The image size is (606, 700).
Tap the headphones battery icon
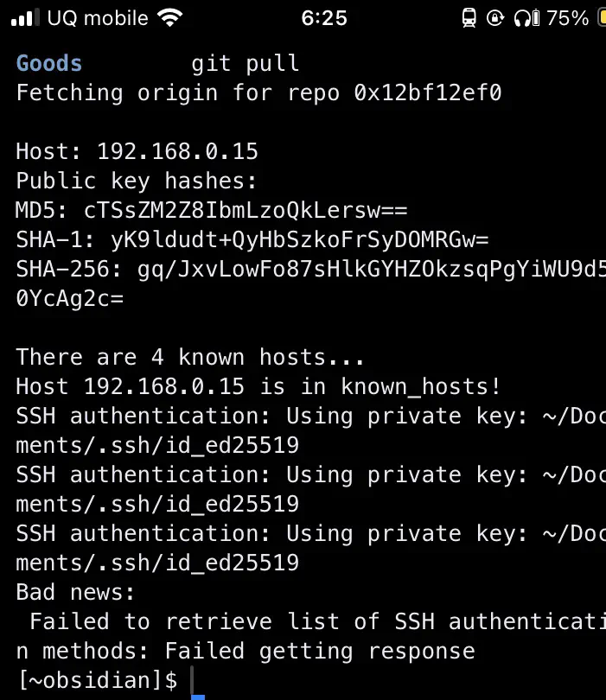[526, 18]
